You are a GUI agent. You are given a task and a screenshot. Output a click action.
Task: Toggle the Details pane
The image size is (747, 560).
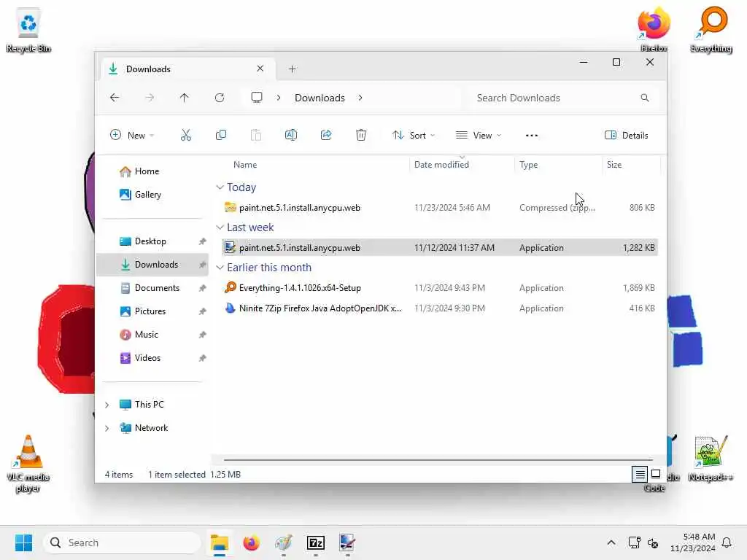[626, 135]
